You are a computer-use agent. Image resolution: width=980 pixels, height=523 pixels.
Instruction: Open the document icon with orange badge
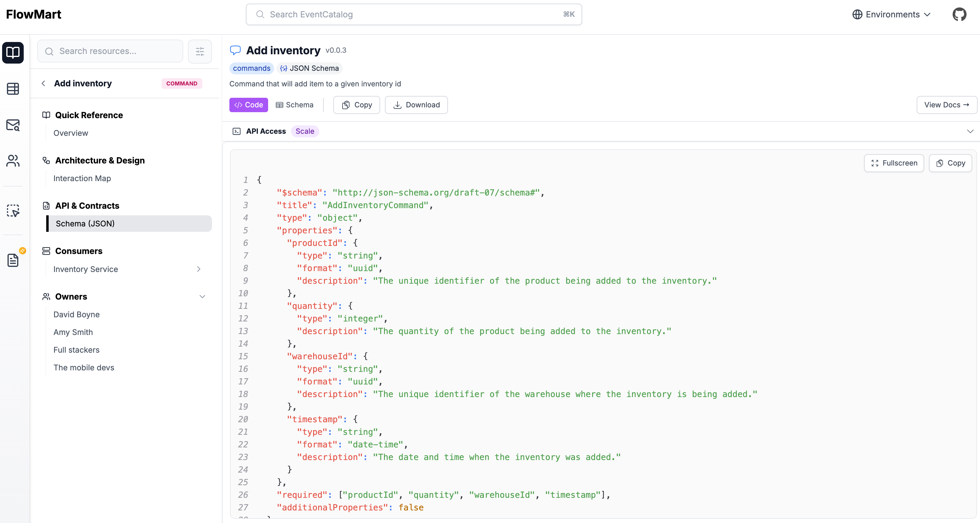[x=13, y=260]
